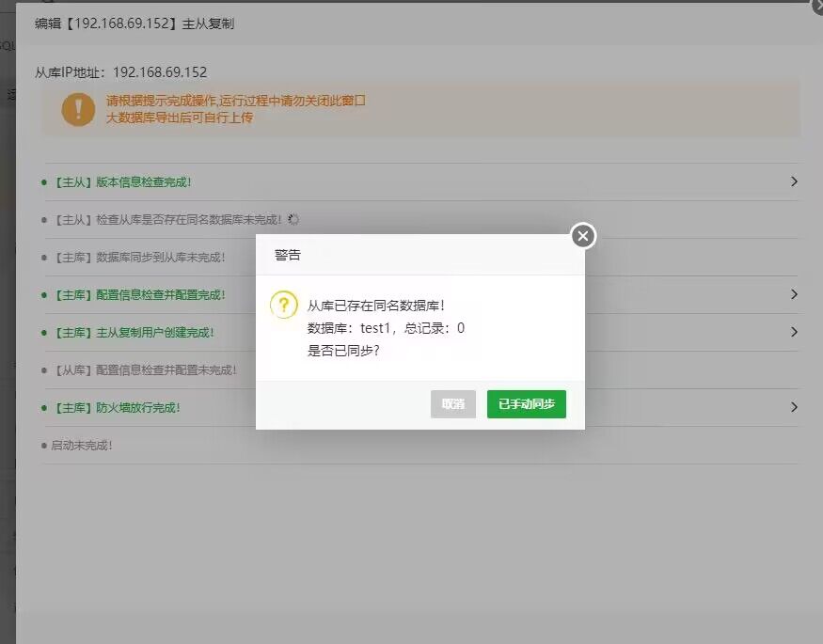Select 【从库】配置信息检查并配置未完成 step text
This screenshot has width=823, height=644.
coord(145,370)
